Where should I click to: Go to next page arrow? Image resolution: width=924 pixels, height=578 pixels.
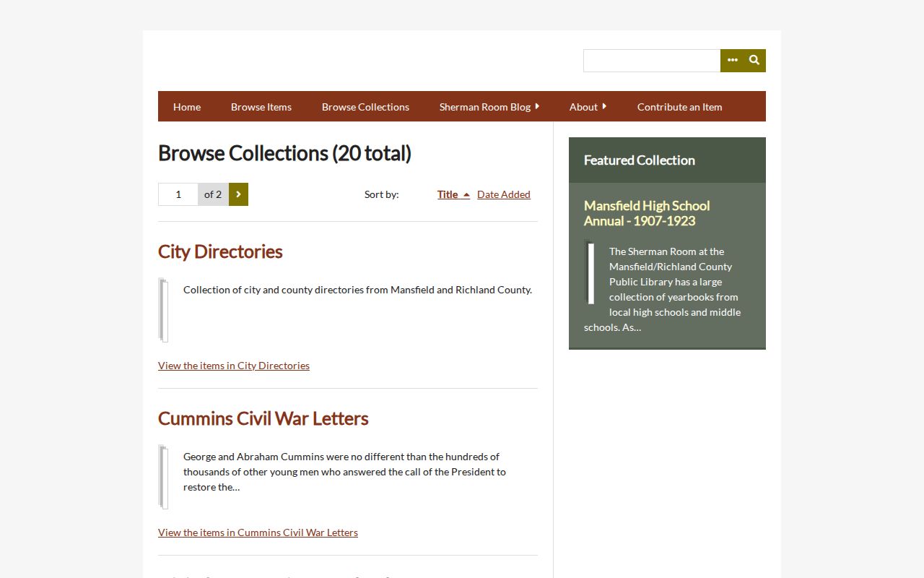(238, 194)
